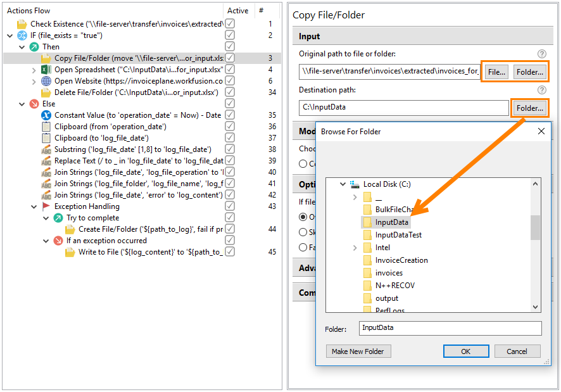Image resolution: width=561 pixels, height=392 pixels.
Task: Select the invoices folder
Action: point(389,273)
